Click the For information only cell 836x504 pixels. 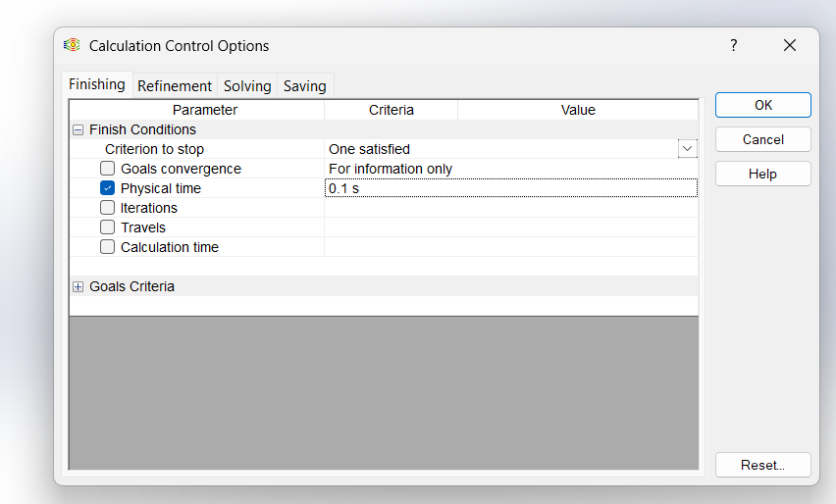point(511,169)
